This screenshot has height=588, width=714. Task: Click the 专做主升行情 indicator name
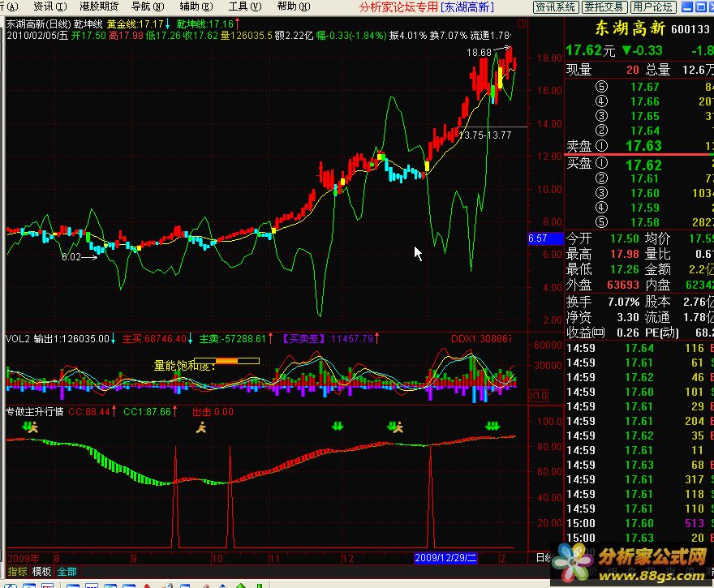click(35, 411)
